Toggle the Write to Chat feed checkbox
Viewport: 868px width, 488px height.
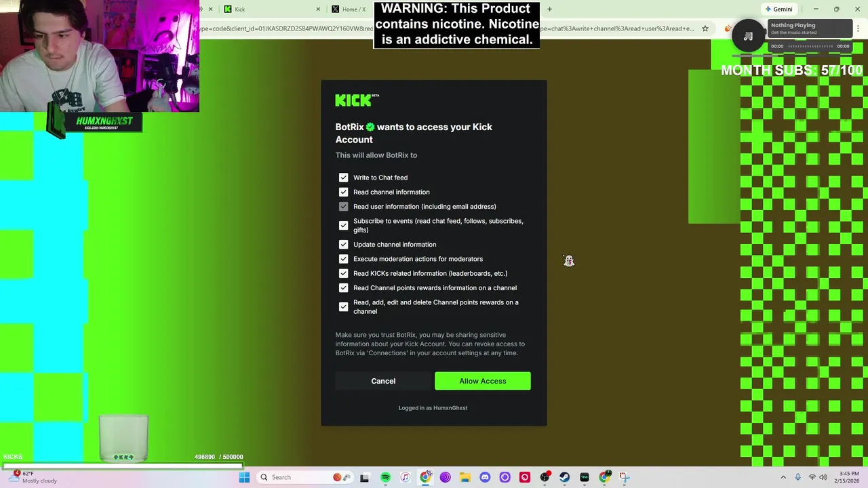pyautogui.click(x=343, y=178)
